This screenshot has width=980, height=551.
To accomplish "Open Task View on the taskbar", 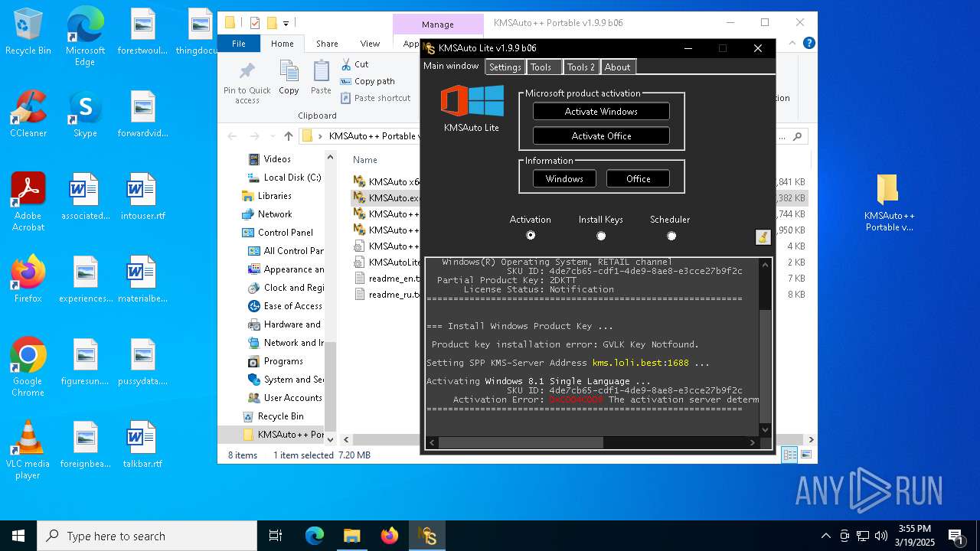I will point(276,536).
